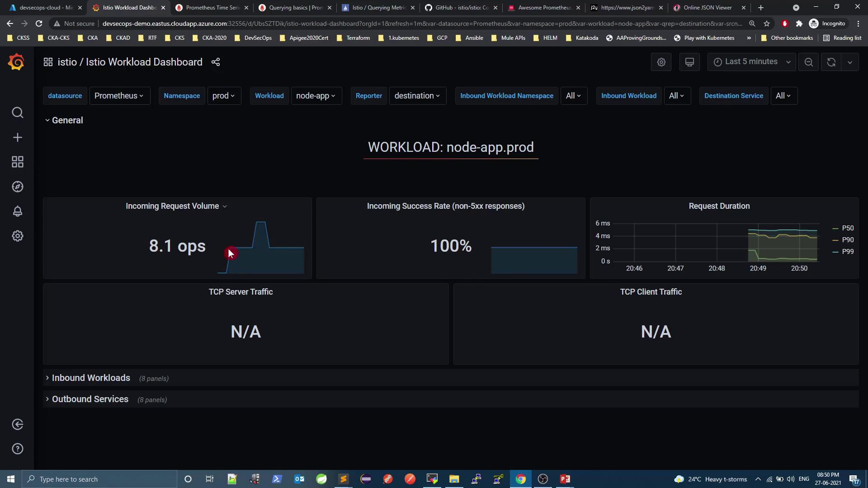Open Grafana search from sidebar

pyautogui.click(x=17, y=113)
